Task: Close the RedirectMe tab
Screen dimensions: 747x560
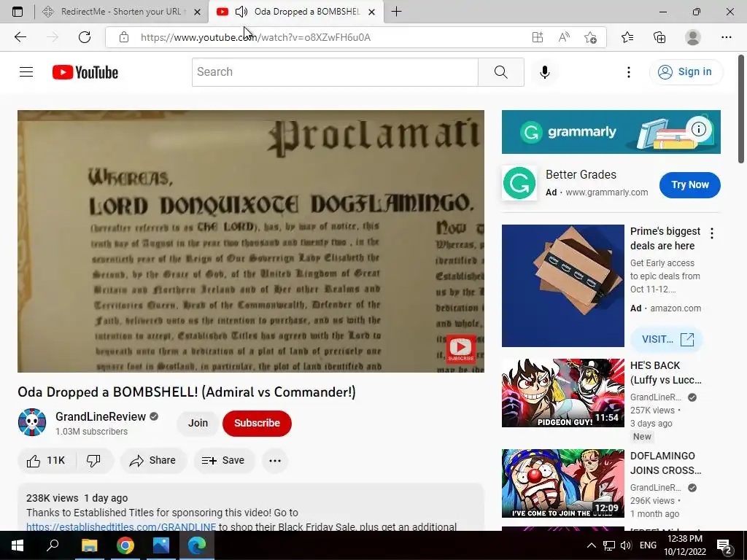Action: [x=197, y=12]
